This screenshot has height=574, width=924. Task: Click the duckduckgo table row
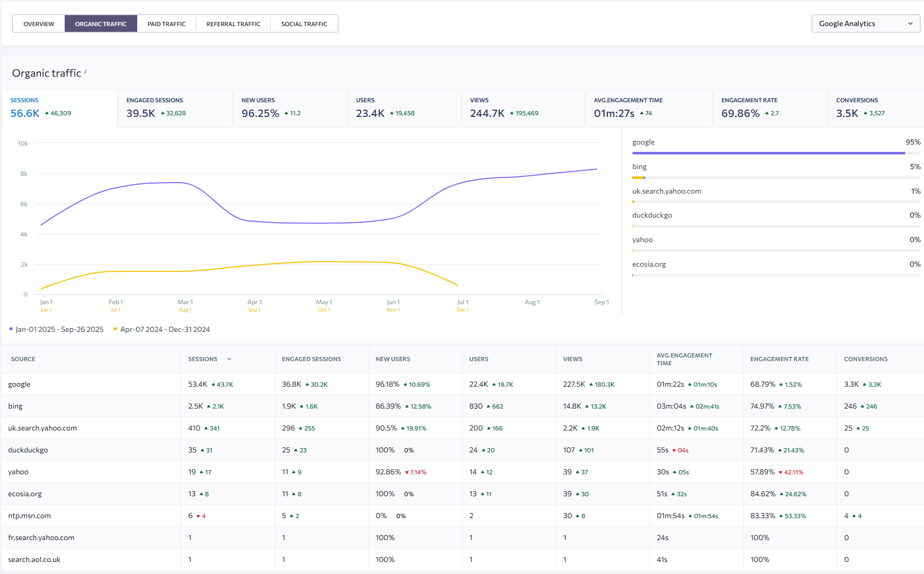pos(462,450)
